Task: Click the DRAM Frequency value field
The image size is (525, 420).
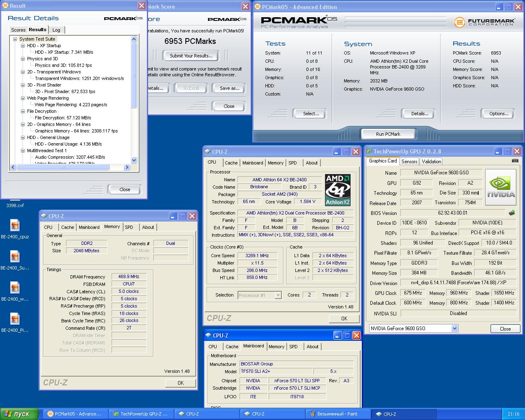Action: (x=129, y=277)
